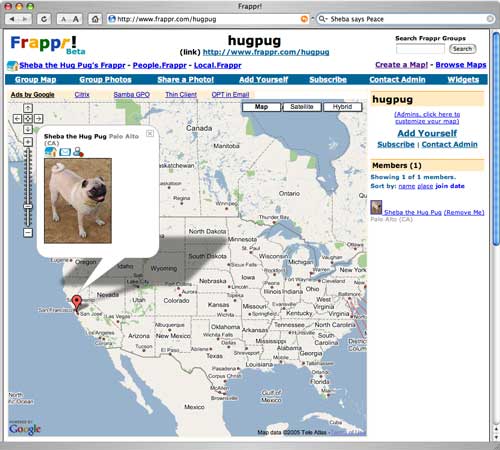Screen dimensions: 500x450
Task: Go forward with the browser forward arrow
Action: coord(25,19)
